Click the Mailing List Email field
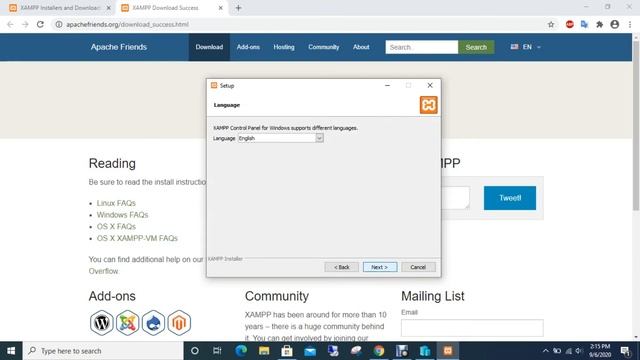 pyautogui.click(x=472, y=328)
